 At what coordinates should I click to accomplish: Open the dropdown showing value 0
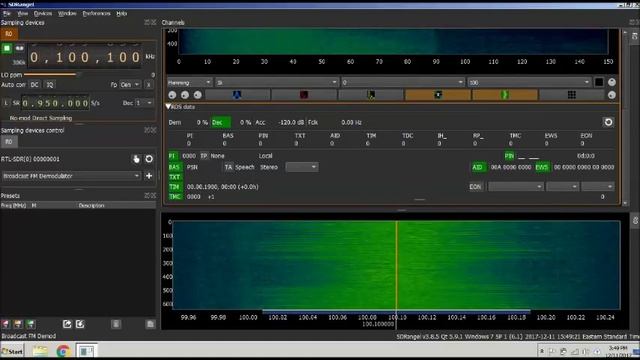402,82
